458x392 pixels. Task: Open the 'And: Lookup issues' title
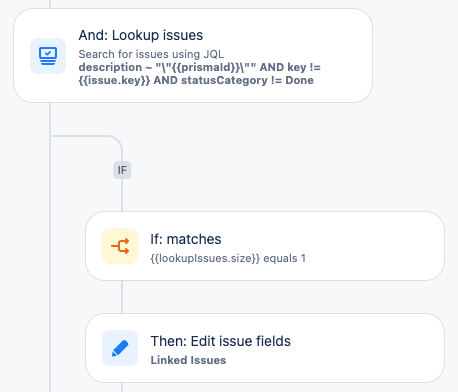pos(141,35)
